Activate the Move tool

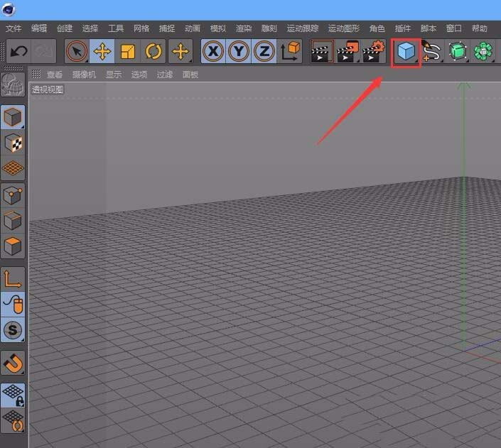[x=102, y=51]
